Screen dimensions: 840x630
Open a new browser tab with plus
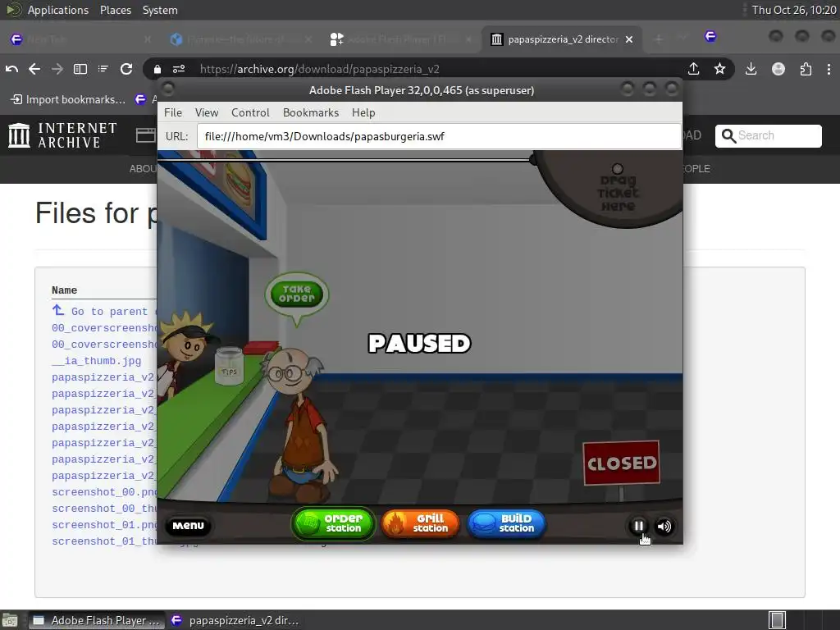tap(659, 39)
